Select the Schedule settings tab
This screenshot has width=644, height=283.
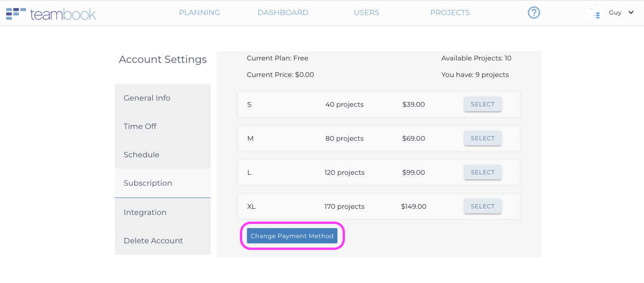141,154
